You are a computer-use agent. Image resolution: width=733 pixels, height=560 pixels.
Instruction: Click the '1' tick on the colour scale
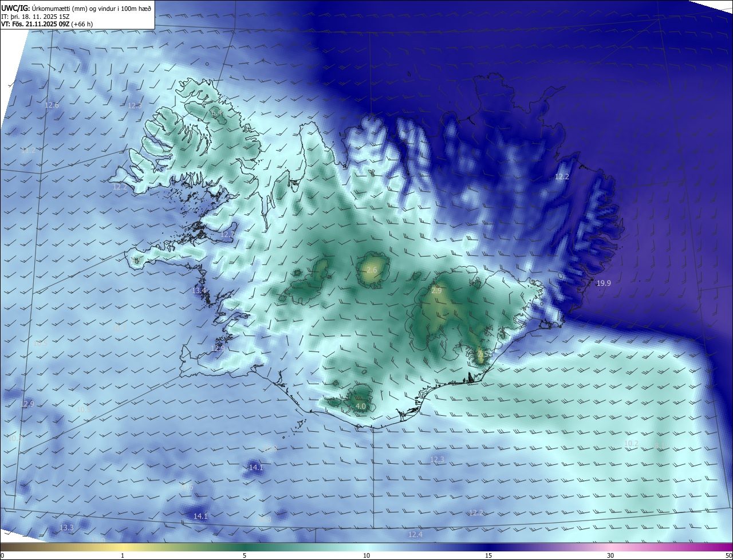[x=123, y=555]
